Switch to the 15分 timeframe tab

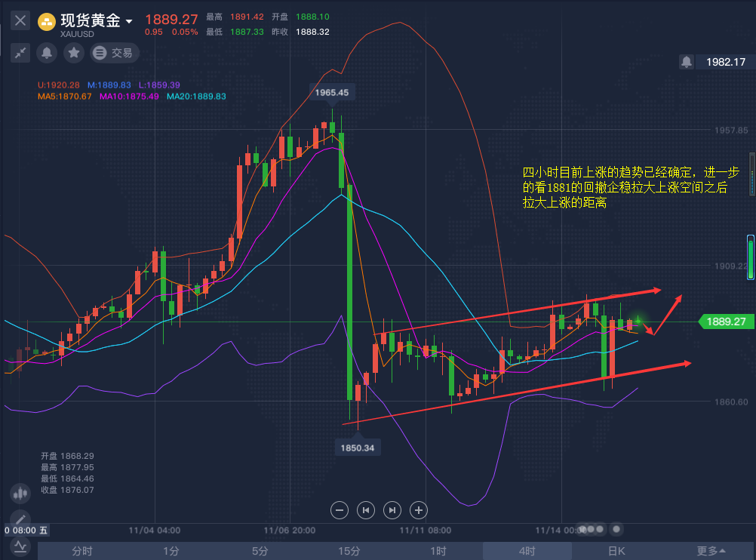[349, 551]
